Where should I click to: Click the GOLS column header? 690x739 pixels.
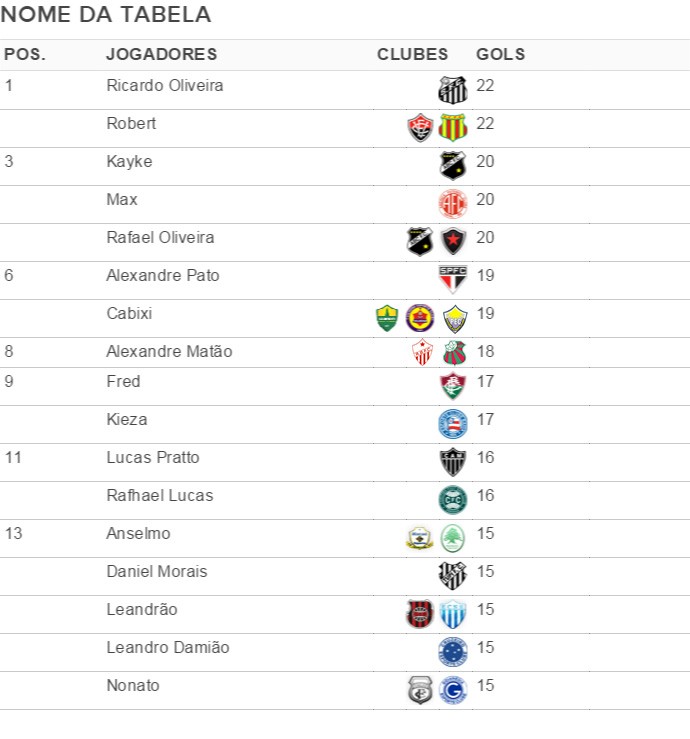501,54
